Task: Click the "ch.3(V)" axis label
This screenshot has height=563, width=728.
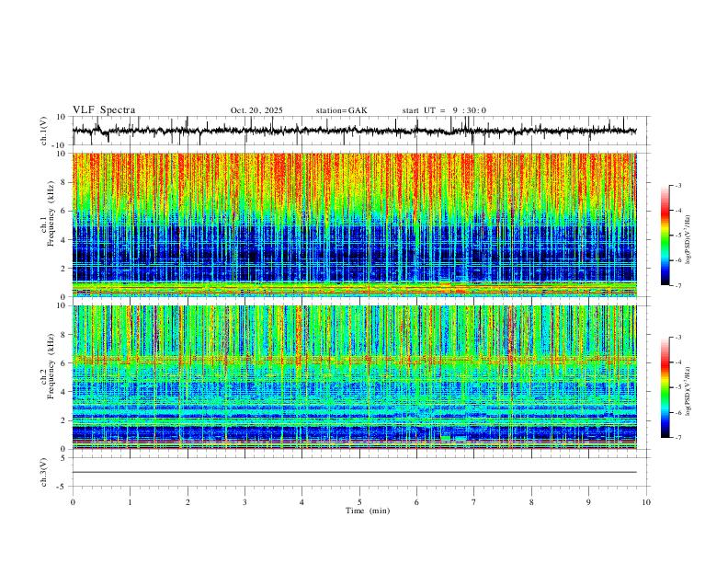Action: pyautogui.click(x=44, y=472)
